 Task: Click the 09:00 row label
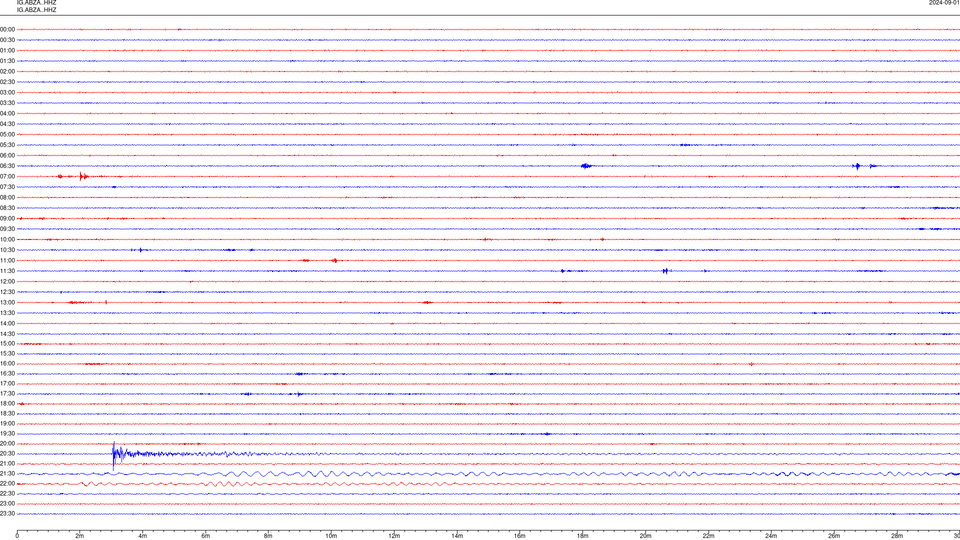tap(7, 219)
